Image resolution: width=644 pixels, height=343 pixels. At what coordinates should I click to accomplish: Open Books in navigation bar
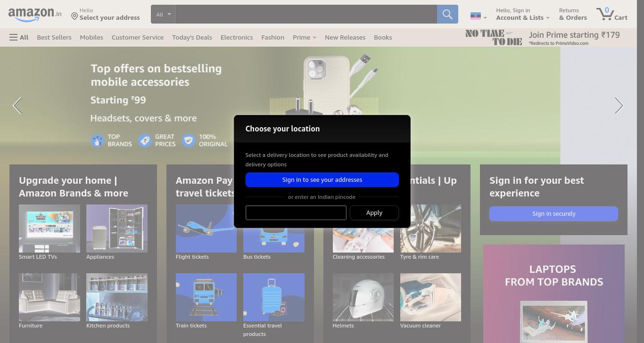tap(383, 37)
